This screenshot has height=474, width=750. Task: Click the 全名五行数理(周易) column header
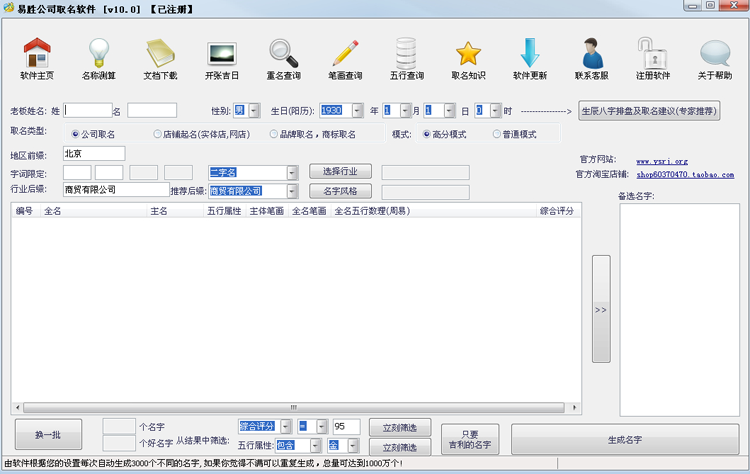434,211
